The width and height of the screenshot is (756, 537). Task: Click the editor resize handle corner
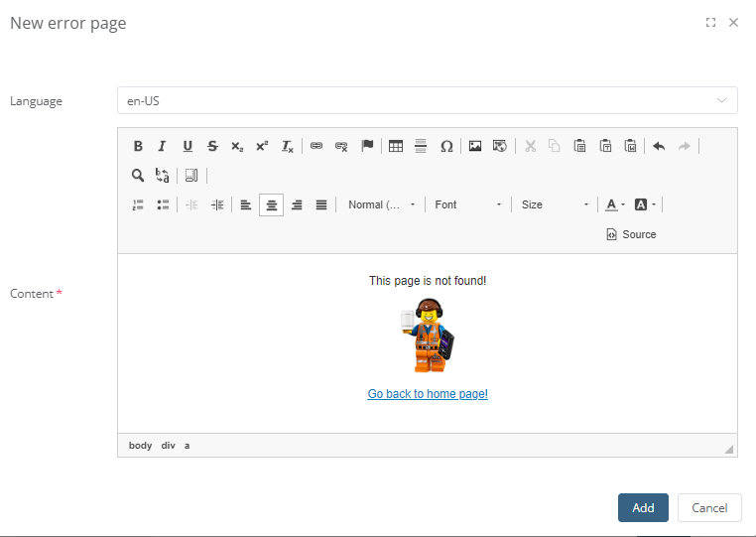pos(729,450)
